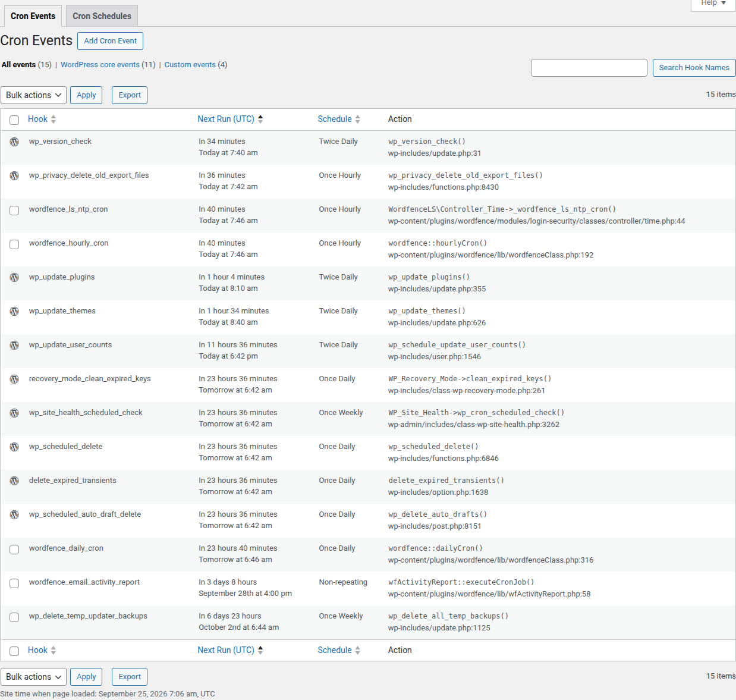The height and width of the screenshot is (700, 736).
Task: Select the wordfence_ls_ntp_cron checkbox
Action: click(14, 211)
